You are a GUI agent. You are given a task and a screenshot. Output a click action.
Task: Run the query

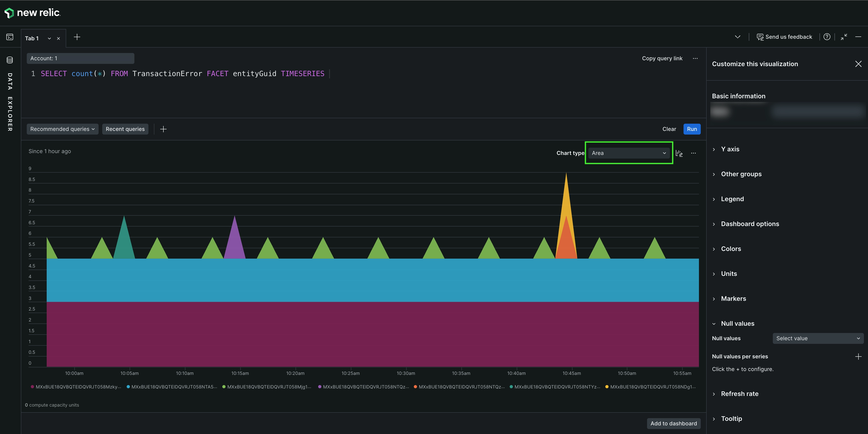coord(691,129)
